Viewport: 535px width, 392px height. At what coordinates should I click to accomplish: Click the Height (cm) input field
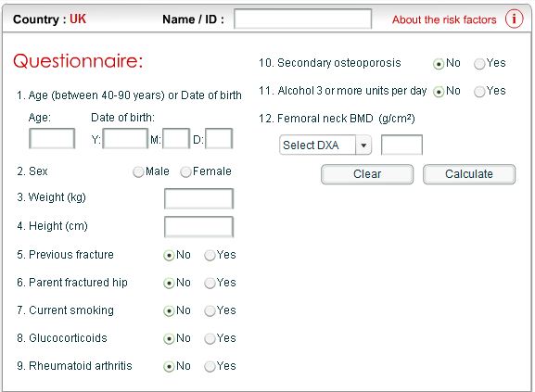click(199, 227)
